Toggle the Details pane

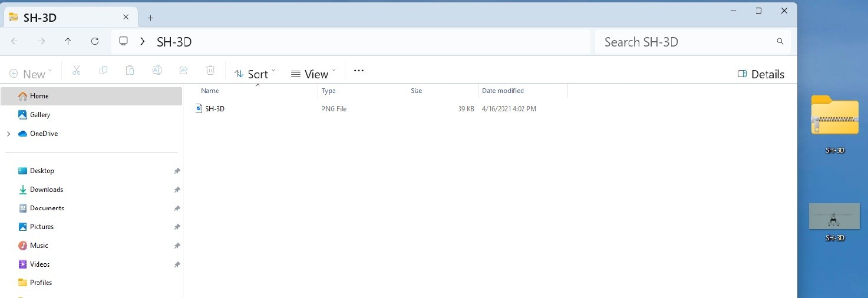click(761, 74)
